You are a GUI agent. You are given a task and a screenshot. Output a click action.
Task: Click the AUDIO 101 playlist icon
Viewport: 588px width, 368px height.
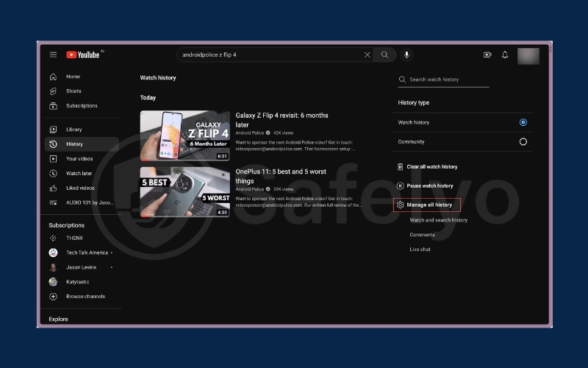click(53, 203)
